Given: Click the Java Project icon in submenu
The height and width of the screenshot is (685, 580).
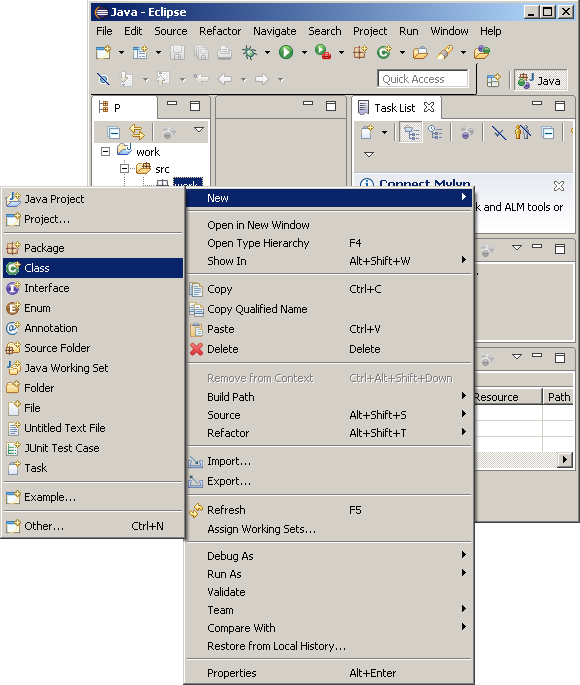Looking at the screenshot, I should [13, 199].
